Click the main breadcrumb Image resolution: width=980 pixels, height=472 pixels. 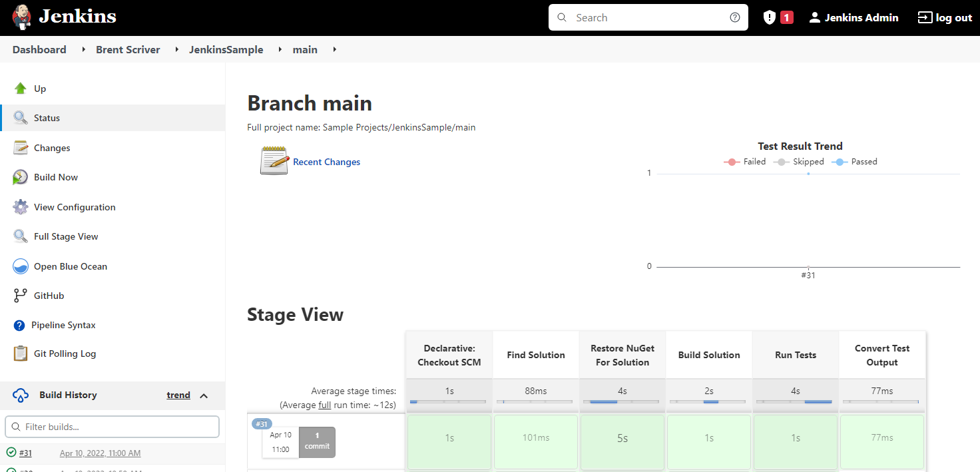click(x=305, y=50)
